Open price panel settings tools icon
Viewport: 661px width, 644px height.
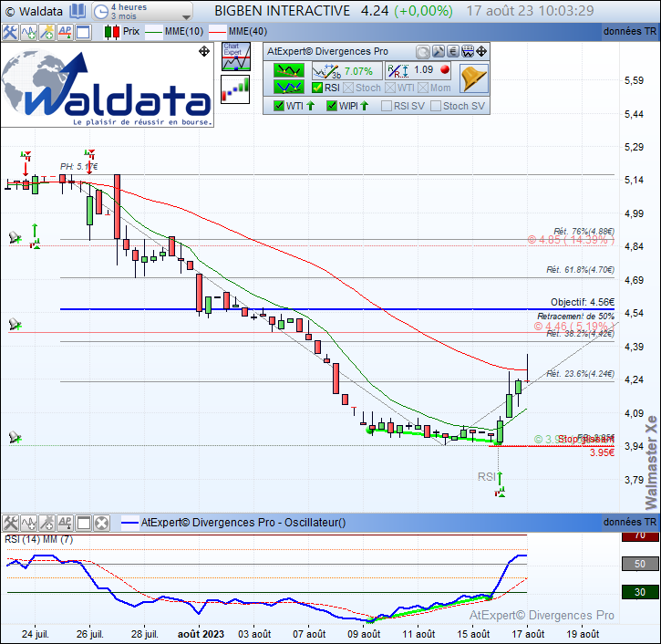(10, 32)
